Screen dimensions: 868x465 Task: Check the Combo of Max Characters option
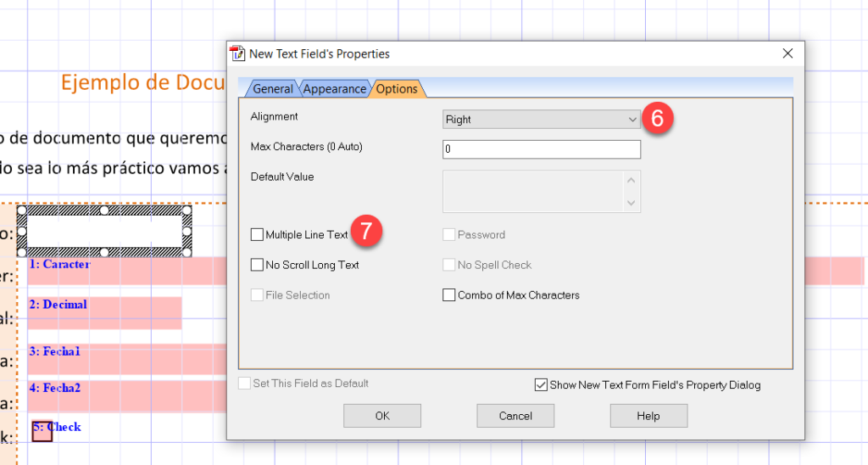coord(449,295)
